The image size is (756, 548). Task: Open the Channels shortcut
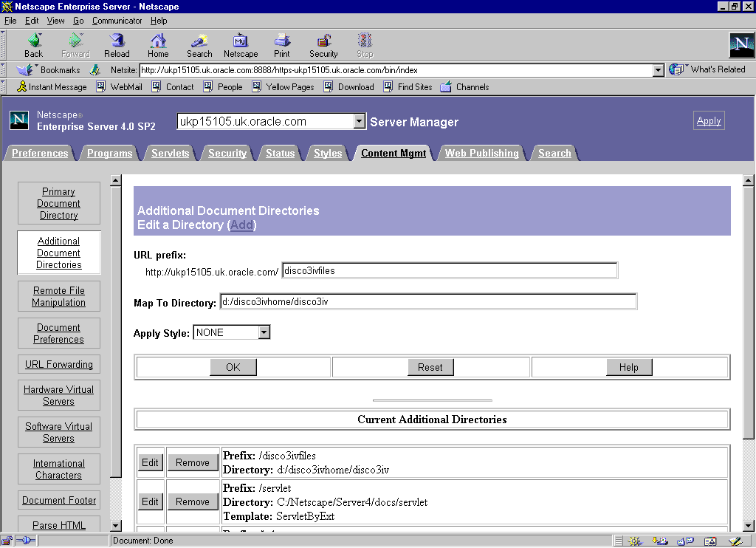point(465,87)
